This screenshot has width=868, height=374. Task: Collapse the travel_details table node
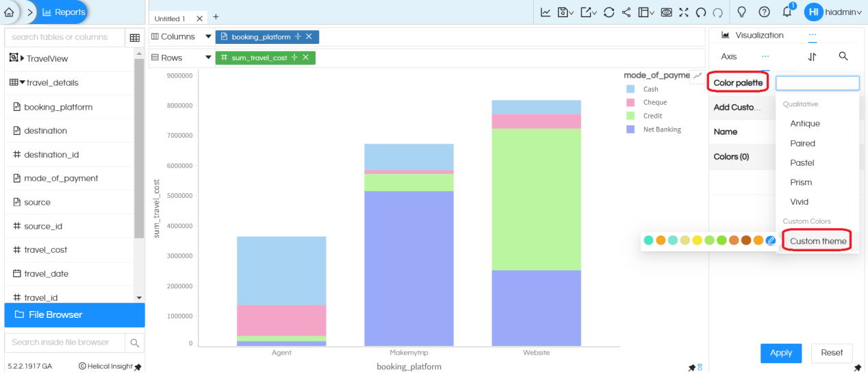[23, 83]
